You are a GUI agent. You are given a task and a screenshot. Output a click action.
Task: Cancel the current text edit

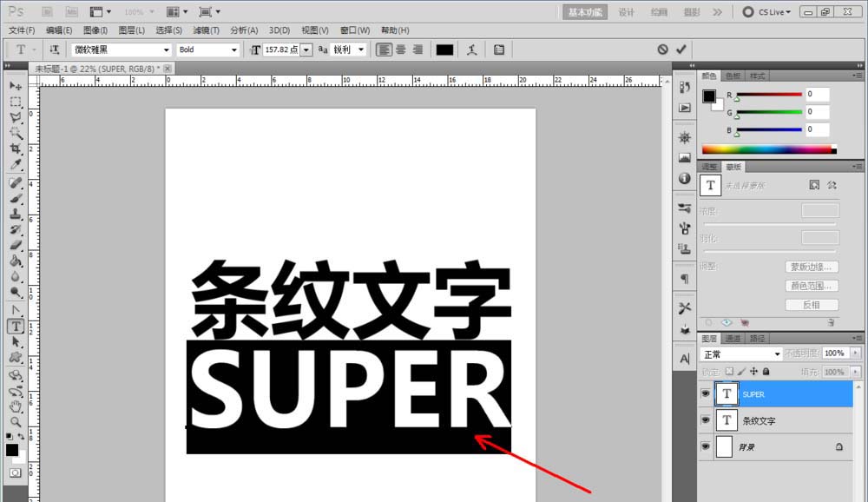(x=661, y=50)
